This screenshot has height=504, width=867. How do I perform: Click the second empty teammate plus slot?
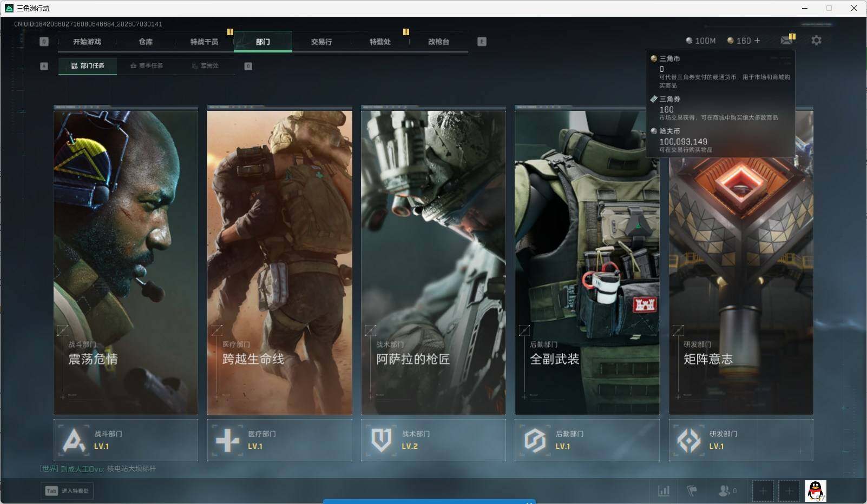point(789,491)
